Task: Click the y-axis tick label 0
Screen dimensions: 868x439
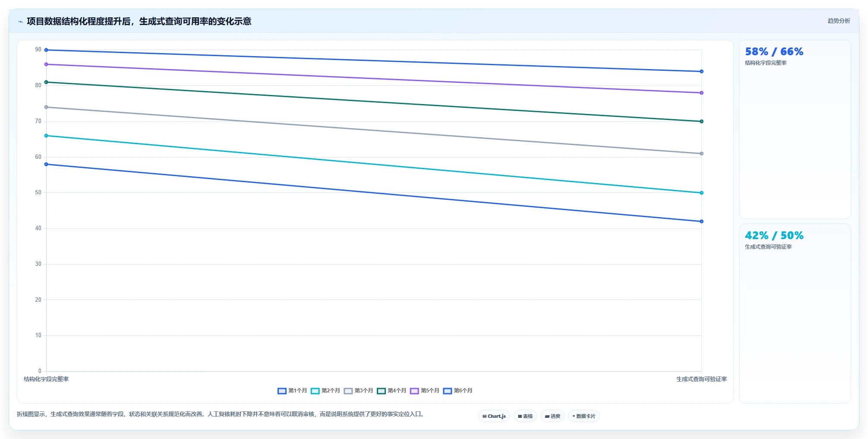Action: point(40,371)
